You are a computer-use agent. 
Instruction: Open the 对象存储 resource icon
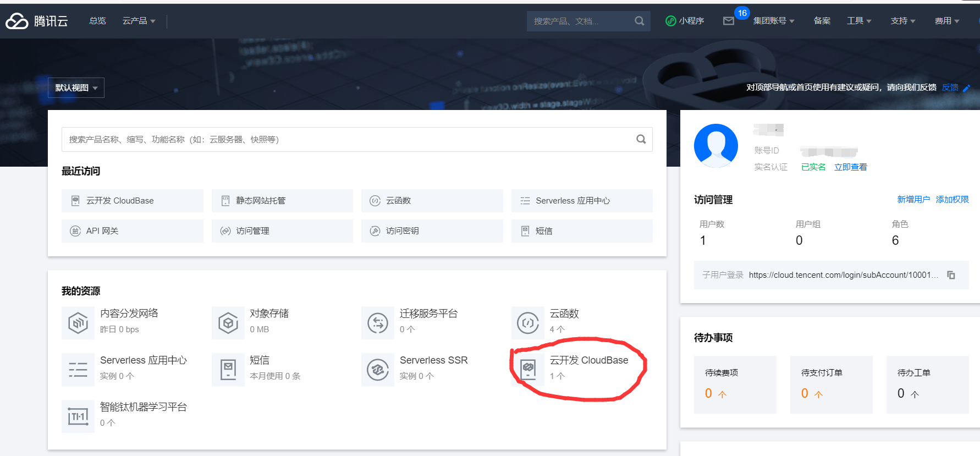pos(228,323)
